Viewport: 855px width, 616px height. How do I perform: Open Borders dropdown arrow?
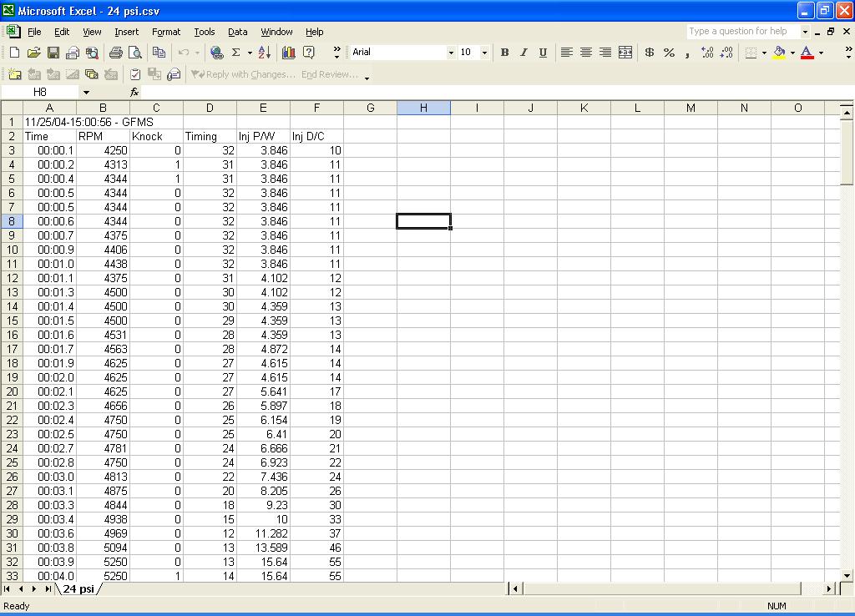pos(764,53)
